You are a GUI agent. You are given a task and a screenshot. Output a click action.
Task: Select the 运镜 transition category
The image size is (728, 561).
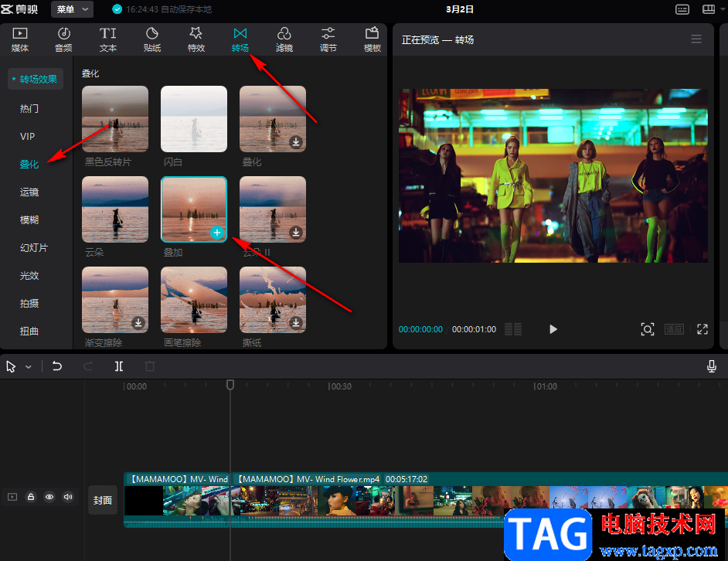(x=29, y=192)
